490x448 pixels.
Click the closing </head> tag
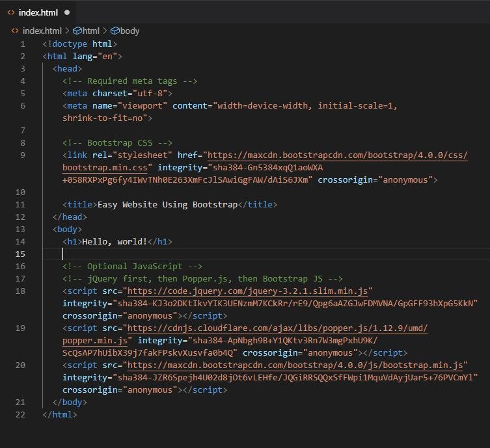click(x=70, y=217)
